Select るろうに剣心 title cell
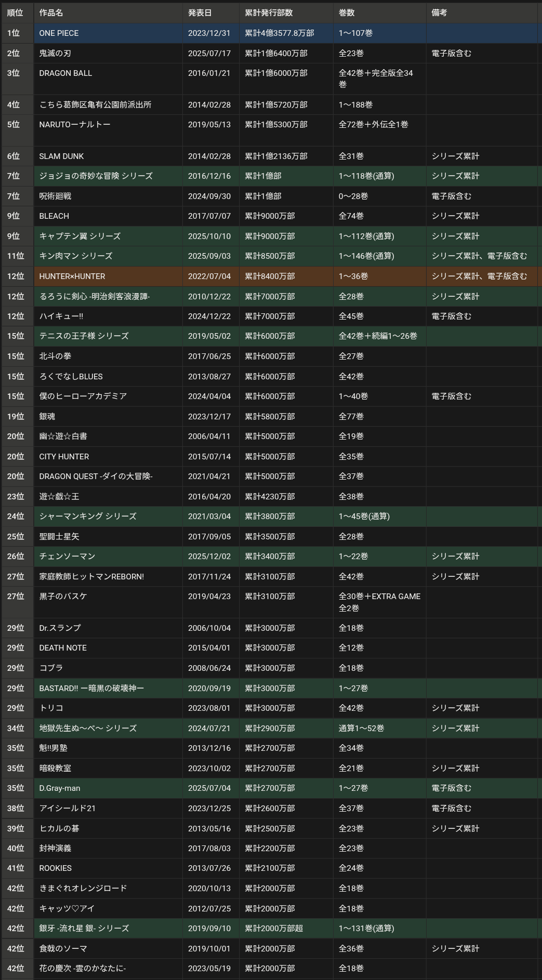The height and width of the screenshot is (980, 542). (x=108, y=296)
